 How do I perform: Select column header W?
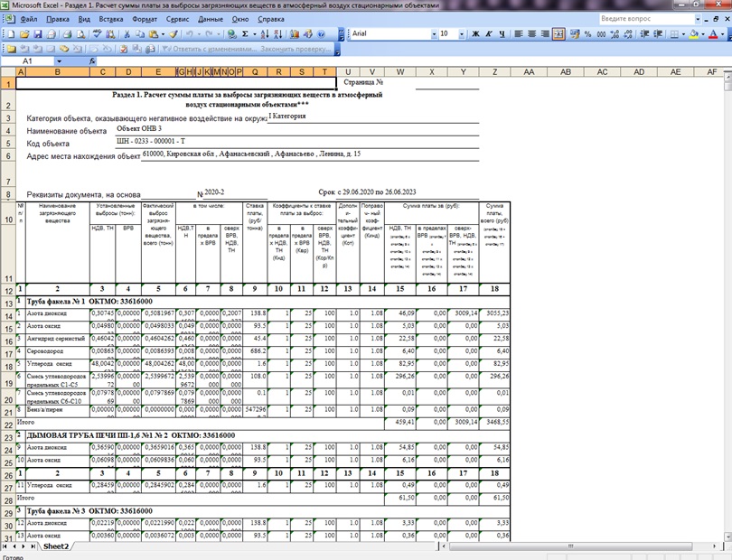pyautogui.click(x=399, y=71)
